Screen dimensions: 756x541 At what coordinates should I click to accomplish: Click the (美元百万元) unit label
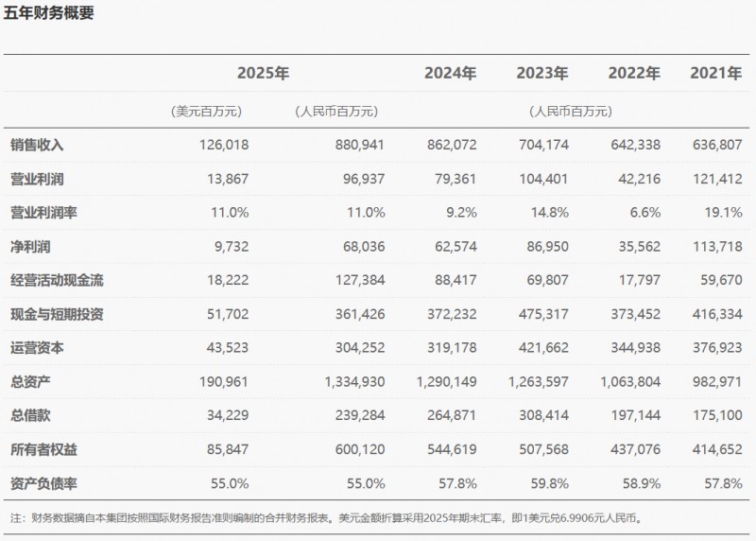coord(208,111)
